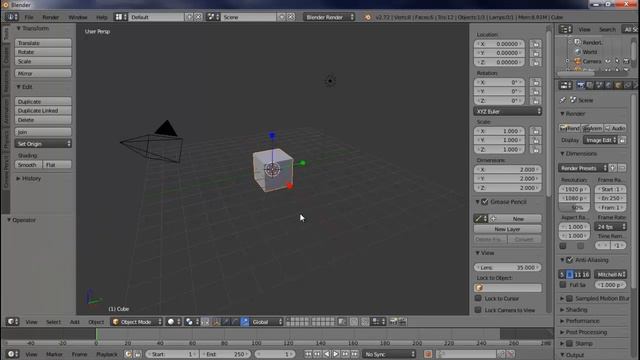The width and height of the screenshot is (640, 360).
Task: Enable Lock to Cursor checkbox
Action: [x=478, y=298]
